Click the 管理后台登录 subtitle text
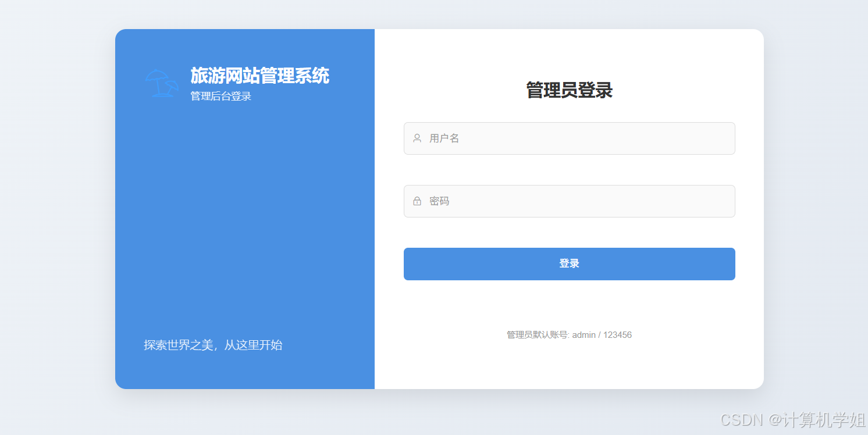Image resolution: width=868 pixels, height=435 pixels. pos(221,97)
